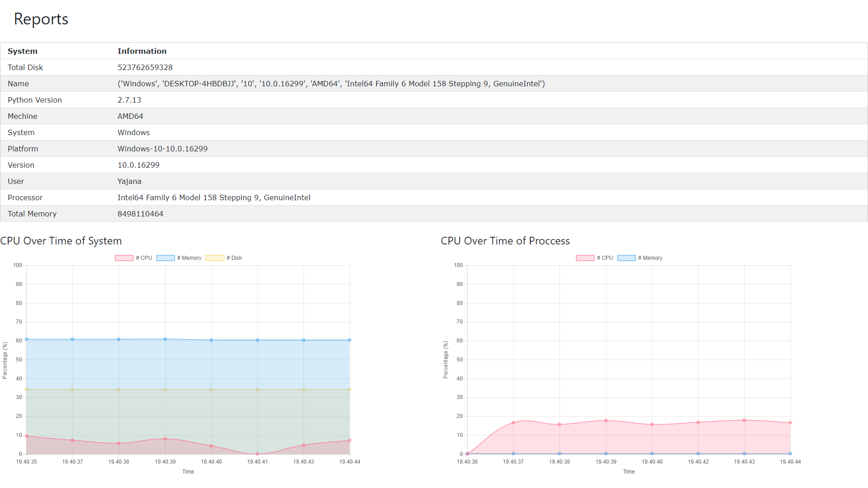Click x-axis label 19.40.38 on System chart
The width and height of the screenshot is (868, 488).
(x=118, y=462)
